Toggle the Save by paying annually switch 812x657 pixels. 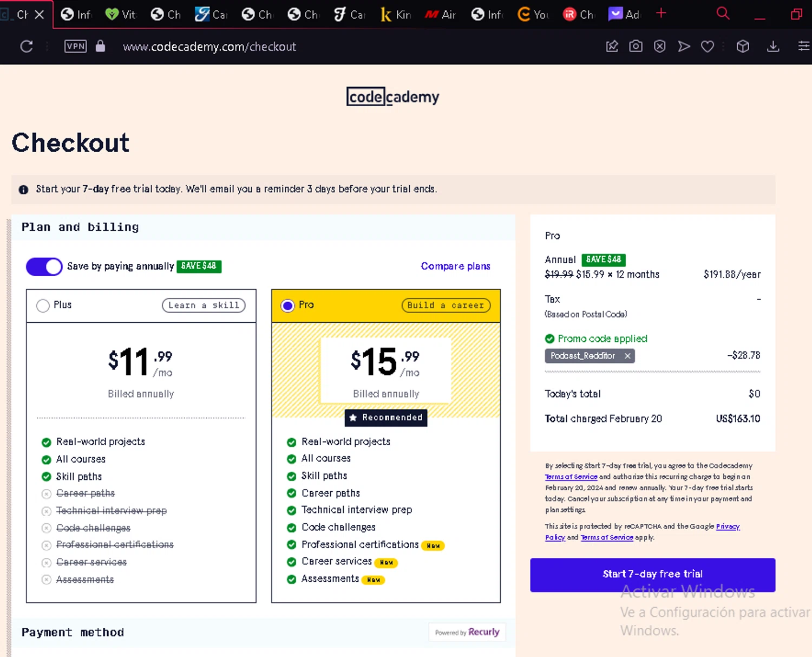click(x=44, y=266)
